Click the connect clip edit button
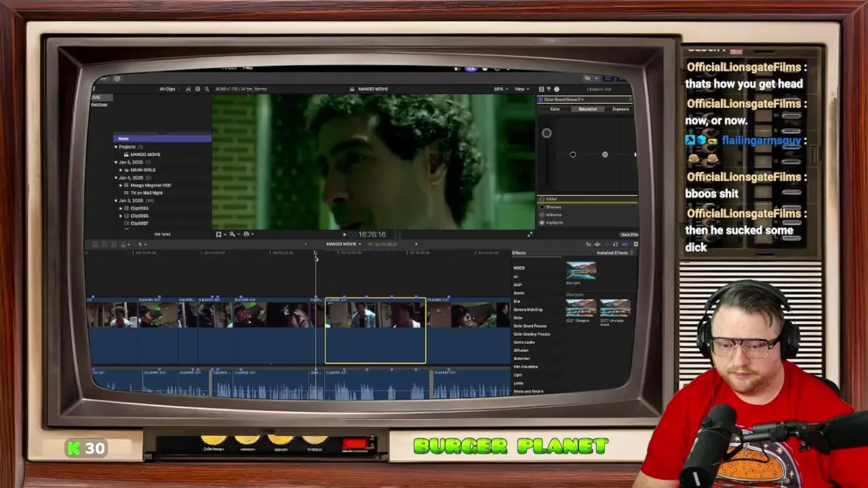This screenshot has height=488, width=868. (x=95, y=244)
